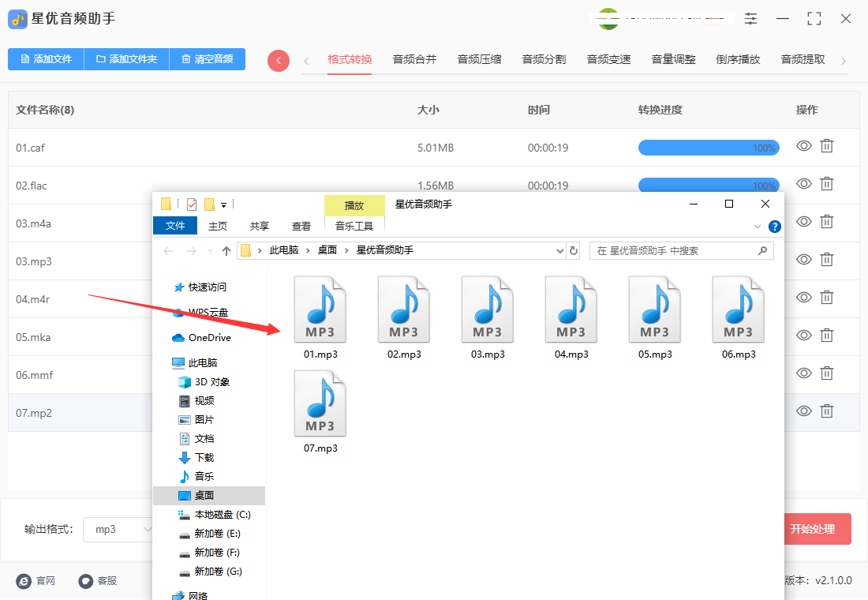Image resolution: width=868 pixels, height=600 pixels.
Task: Open the 共享 ribbon tab in Explorer
Action: (x=259, y=226)
